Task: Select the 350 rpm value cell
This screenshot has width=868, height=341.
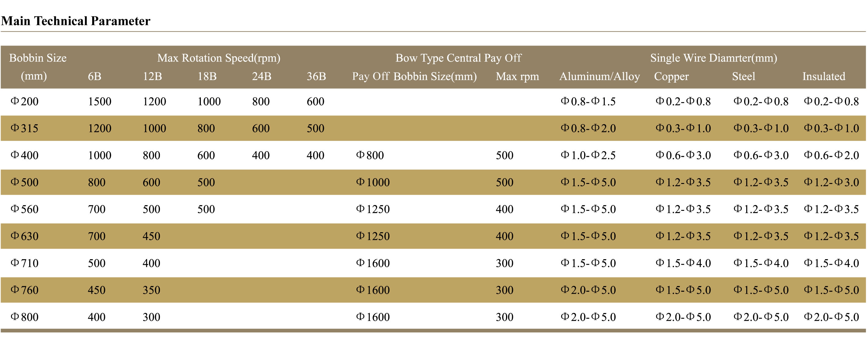Action: [151, 290]
